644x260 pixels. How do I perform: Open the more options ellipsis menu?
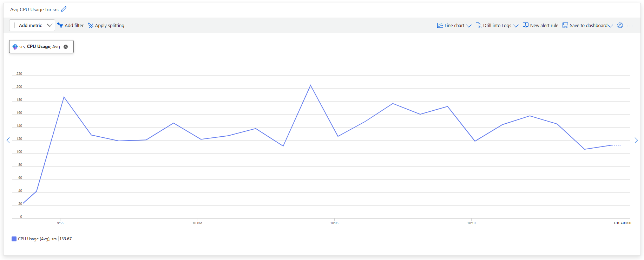tap(630, 26)
